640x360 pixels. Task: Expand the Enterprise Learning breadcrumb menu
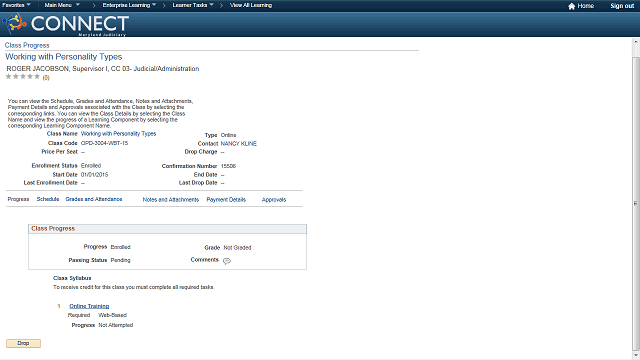click(x=129, y=5)
